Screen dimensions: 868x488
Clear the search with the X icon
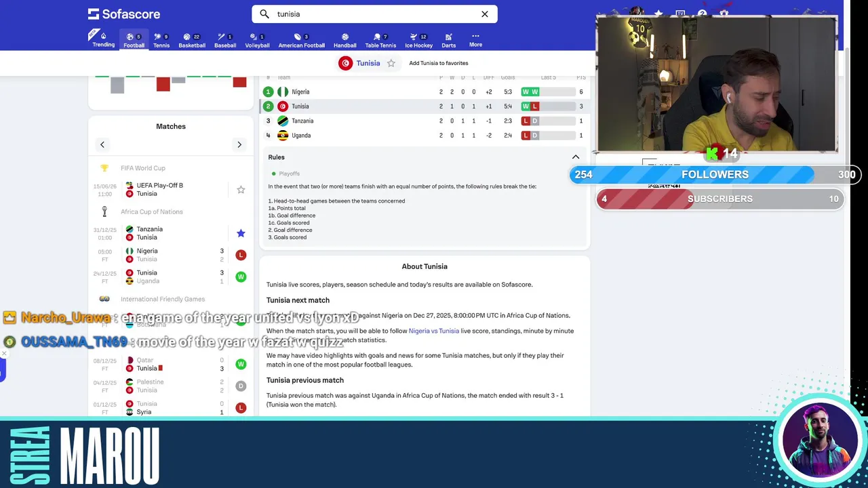(x=485, y=14)
